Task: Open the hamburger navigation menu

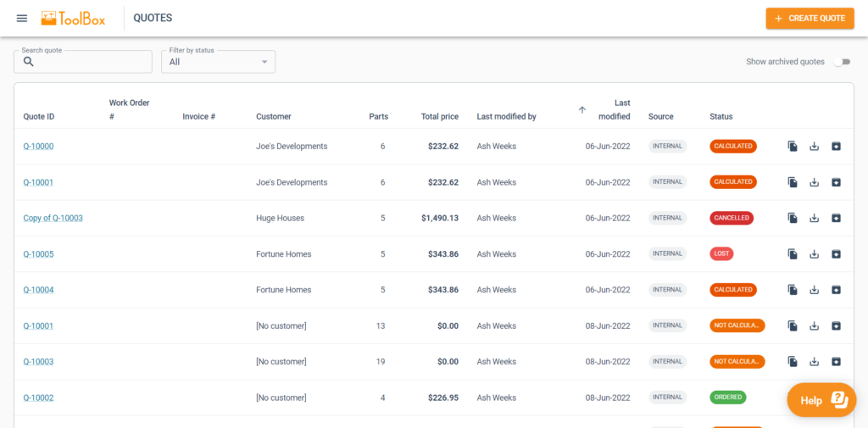Action: tap(22, 18)
